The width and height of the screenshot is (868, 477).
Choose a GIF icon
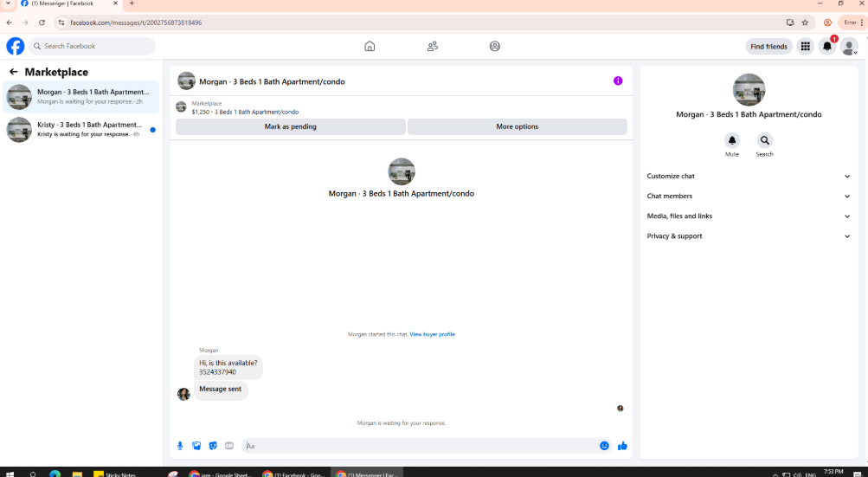point(229,446)
